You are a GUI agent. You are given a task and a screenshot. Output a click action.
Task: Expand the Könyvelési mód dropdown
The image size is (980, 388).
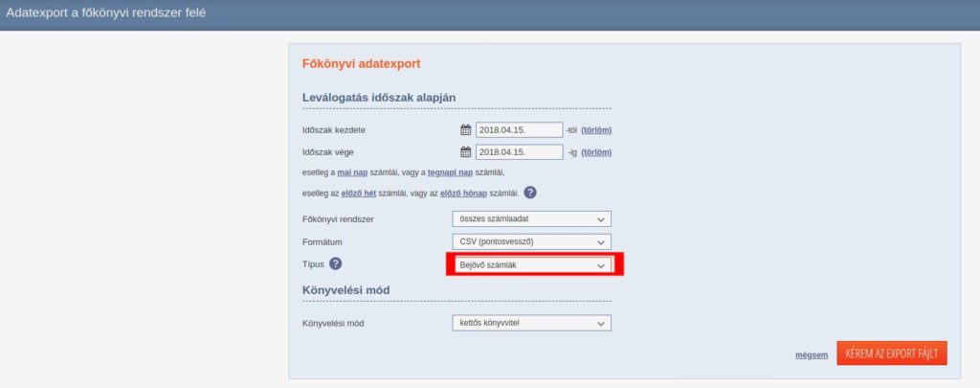pos(530,323)
